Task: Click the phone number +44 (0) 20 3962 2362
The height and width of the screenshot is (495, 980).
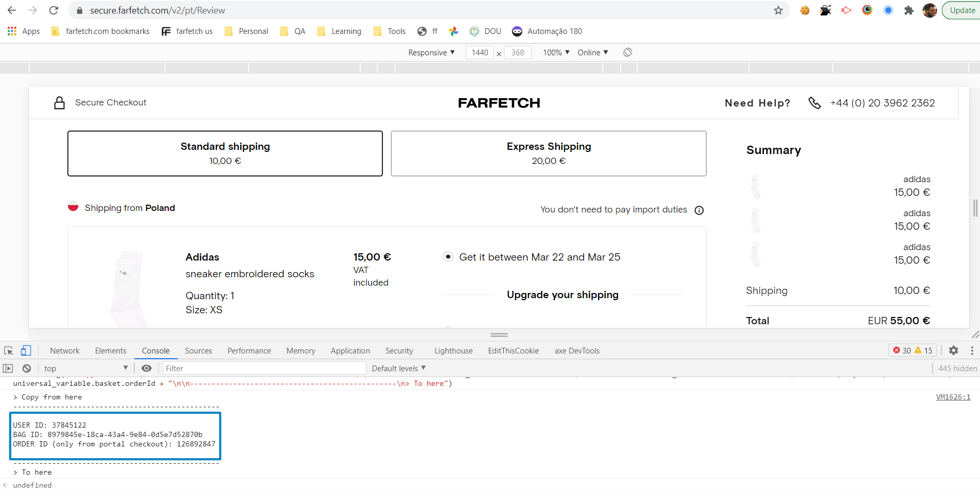Action: click(882, 103)
